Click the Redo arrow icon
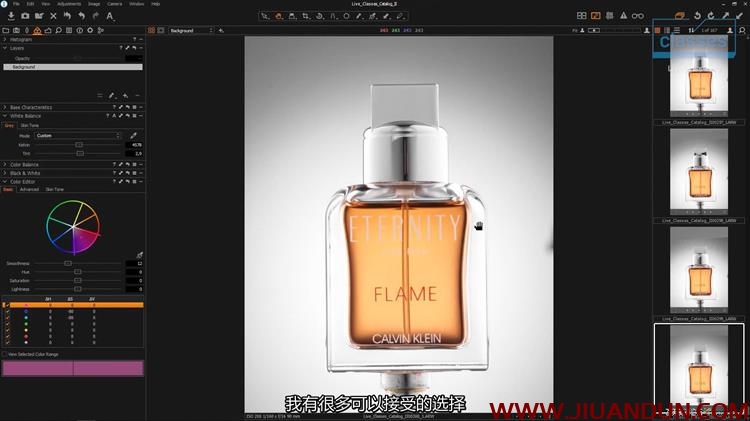The image size is (750, 421). click(96, 16)
